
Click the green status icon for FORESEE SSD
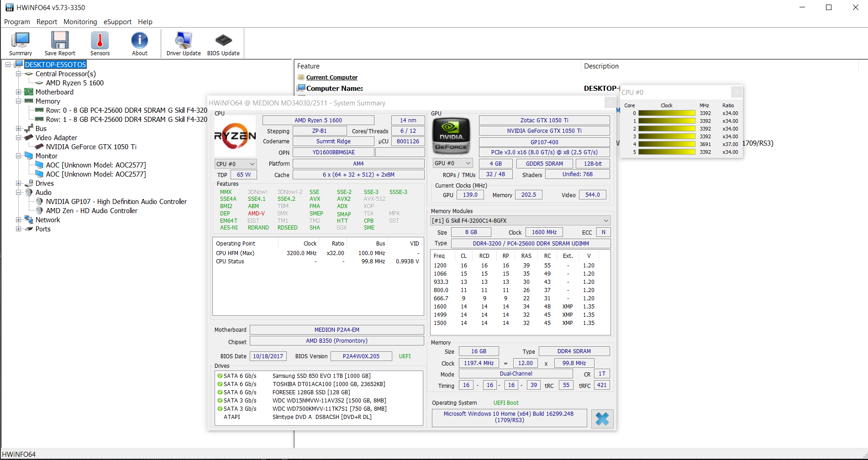click(x=220, y=392)
